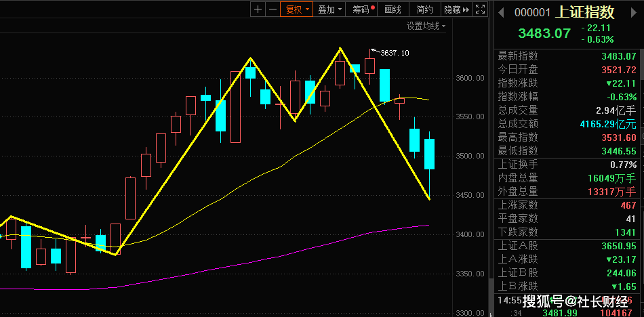Click the 上证指数 title name
The image size is (644, 317).
tap(585, 12)
